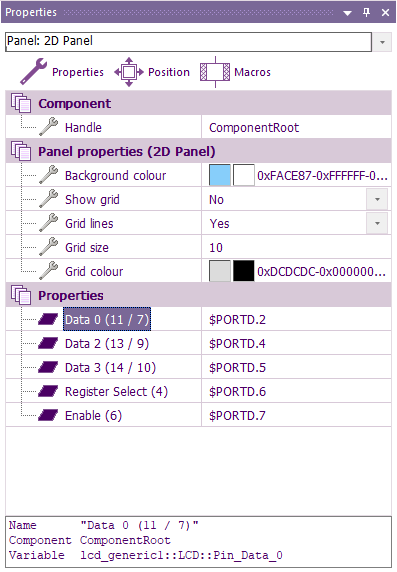Click the light blue background colour swatch
397x572 pixels.
tap(220, 175)
